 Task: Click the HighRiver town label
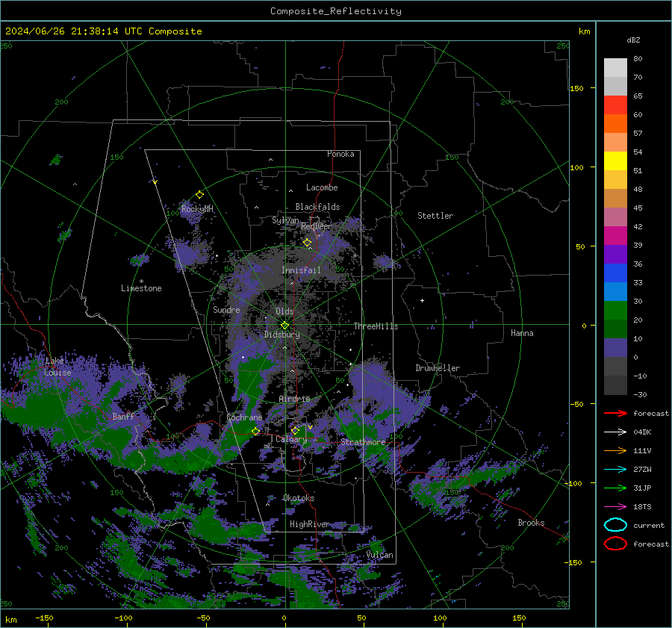pos(309,524)
